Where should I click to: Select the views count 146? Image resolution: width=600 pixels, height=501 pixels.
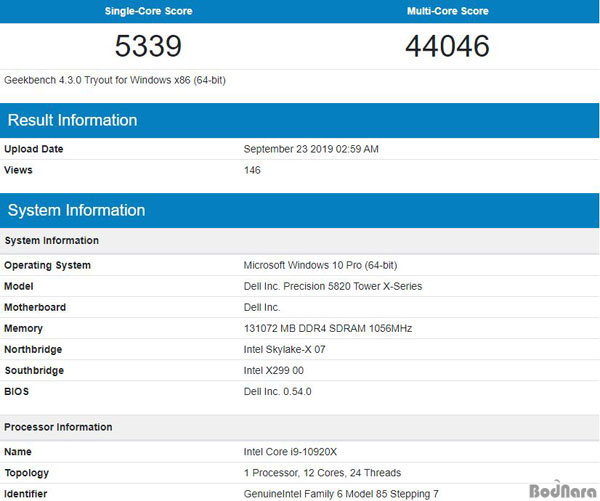tap(252, 170)
